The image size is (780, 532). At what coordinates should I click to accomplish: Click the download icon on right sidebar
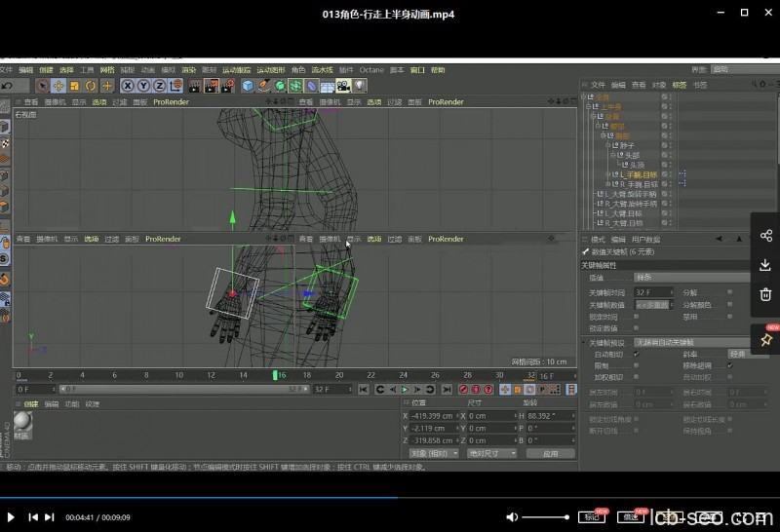click(x=765, y=265)
